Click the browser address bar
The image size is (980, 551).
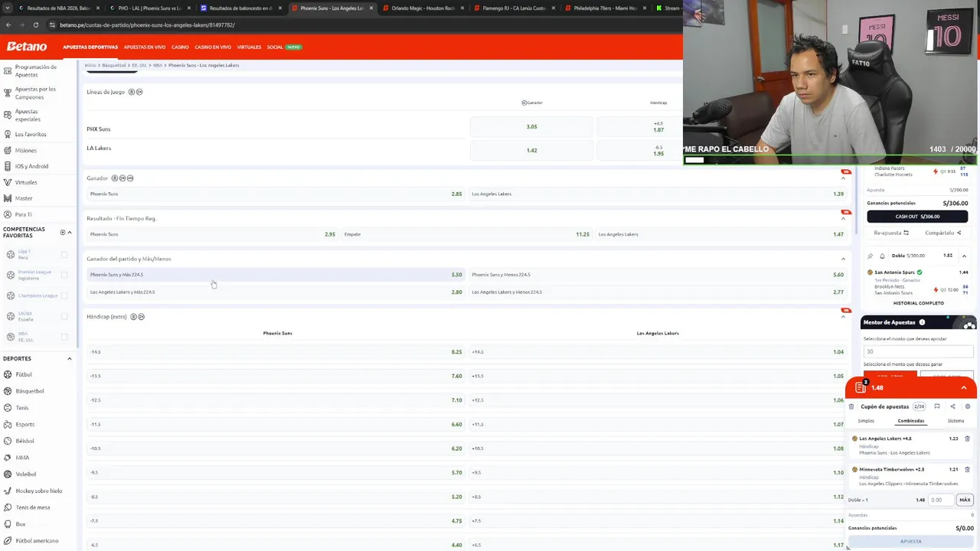pyautogui.click(x=360, y=24)
